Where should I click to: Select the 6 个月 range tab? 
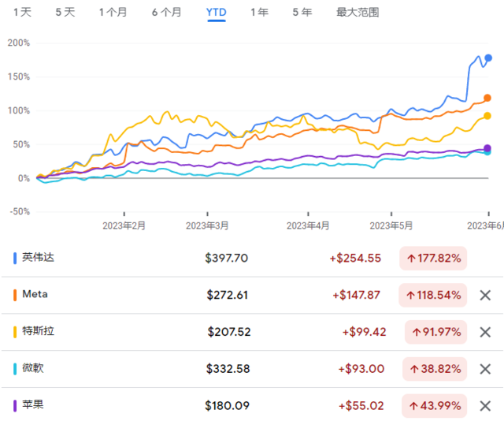pyautogui.click(x=166, y=13)
